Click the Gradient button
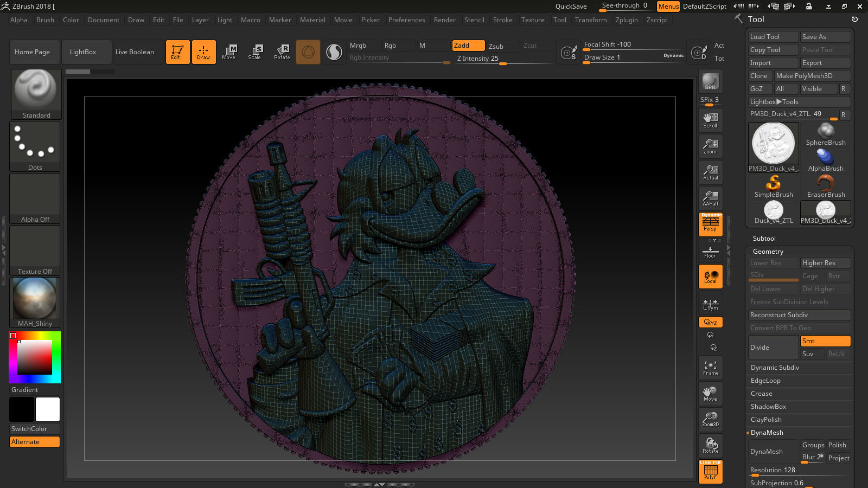868x488 pixels. click(35, 390)
